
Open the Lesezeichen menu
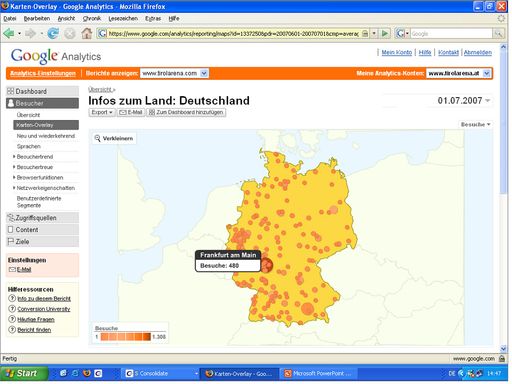123,19
